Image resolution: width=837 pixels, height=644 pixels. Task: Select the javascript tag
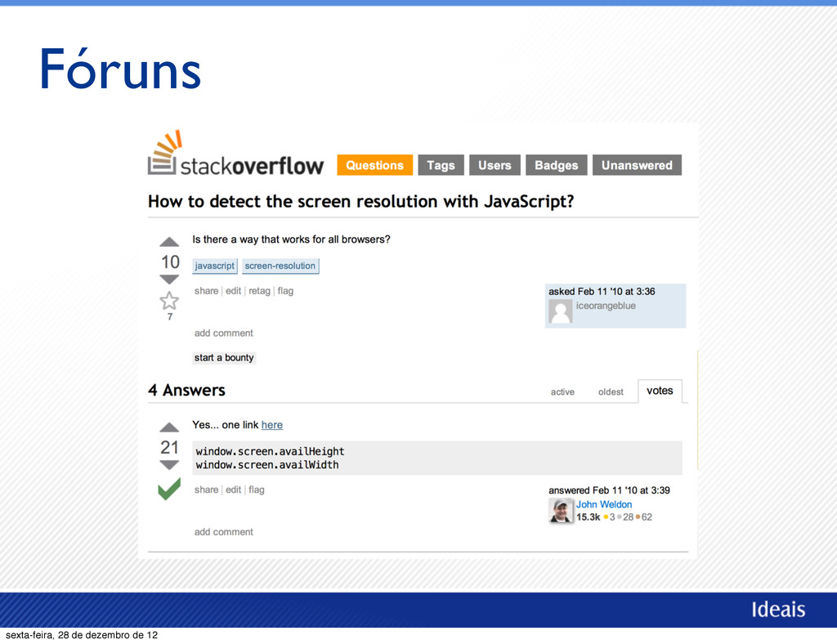coord(215,266)
